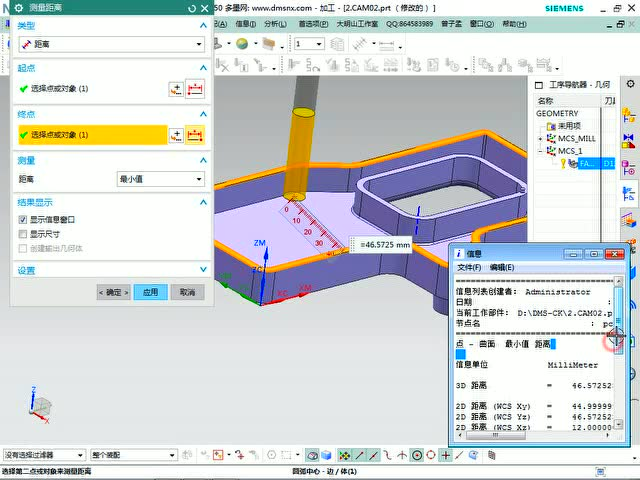The width and height of the screenshot is (640, 480).
Task: Collapse the 起点 section
Action: [203, 68]
